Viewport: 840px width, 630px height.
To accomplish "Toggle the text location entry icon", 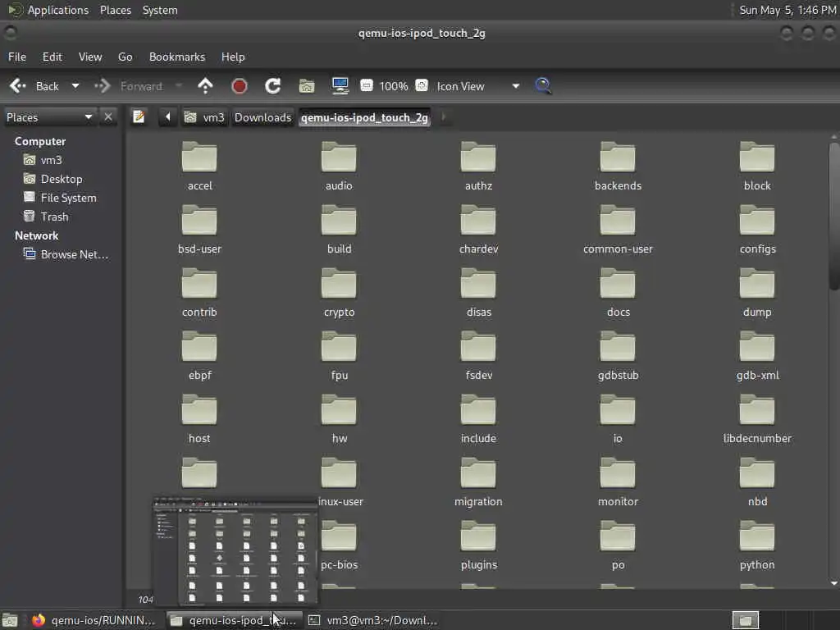I will (139, 116).
